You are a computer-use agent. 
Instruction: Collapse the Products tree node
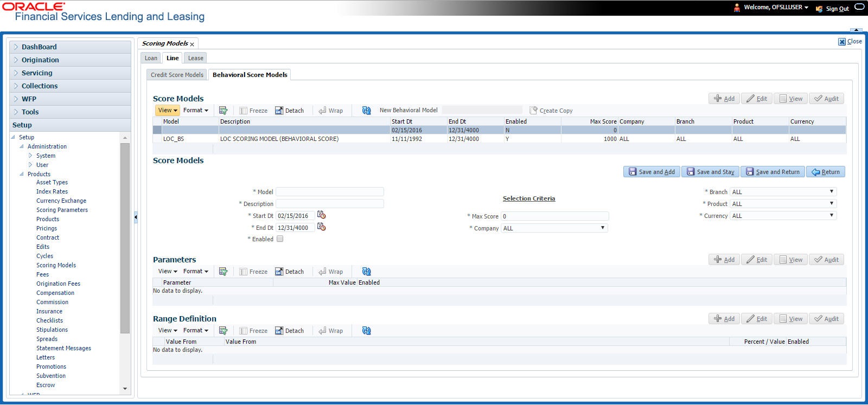(x=22, y=174)
